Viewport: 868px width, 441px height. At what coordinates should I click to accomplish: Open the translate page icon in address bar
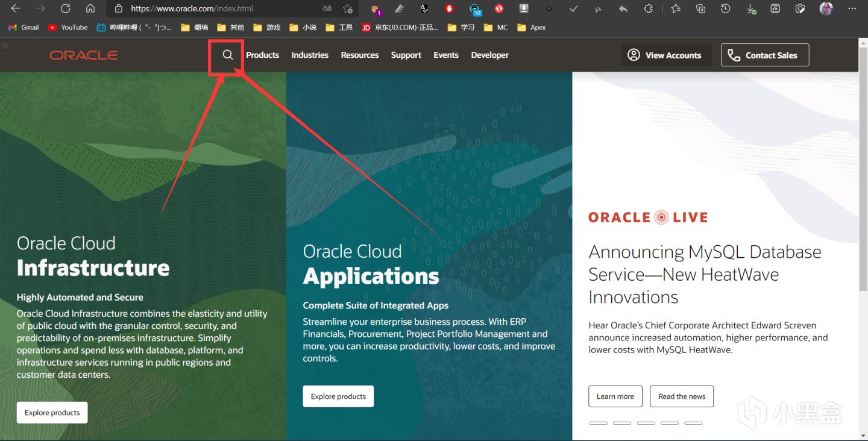point(327,8)
